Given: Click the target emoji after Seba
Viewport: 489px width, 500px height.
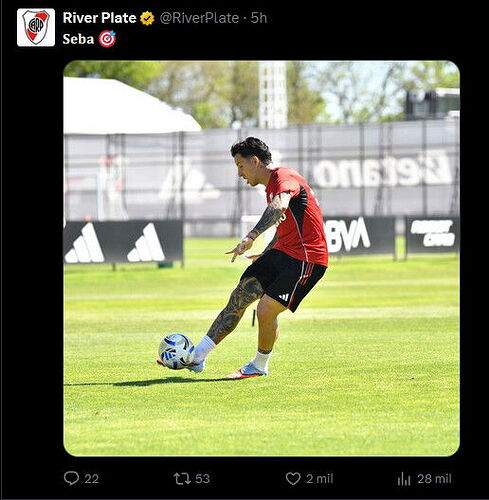Looking at the screenshot, I should pos(107,39).
